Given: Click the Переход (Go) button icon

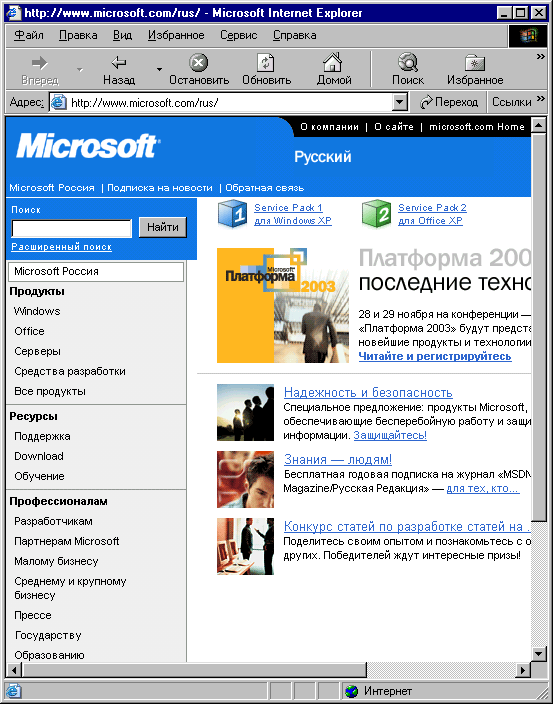Looking at the screenshot, I should point(426,102).
